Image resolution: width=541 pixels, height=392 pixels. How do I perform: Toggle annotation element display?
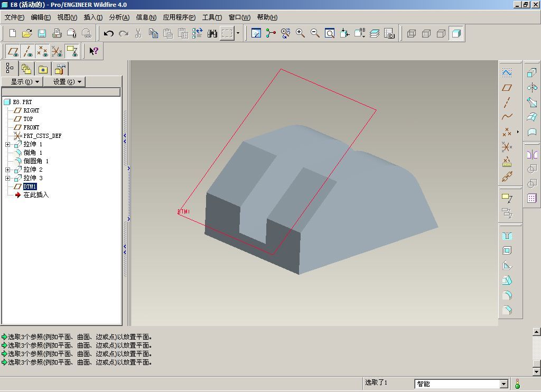[x=72, y=51]
